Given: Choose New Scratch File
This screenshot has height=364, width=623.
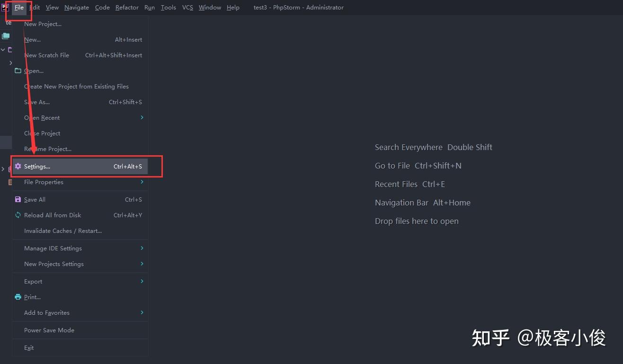Looking at the screenshot, I should 80,55.
